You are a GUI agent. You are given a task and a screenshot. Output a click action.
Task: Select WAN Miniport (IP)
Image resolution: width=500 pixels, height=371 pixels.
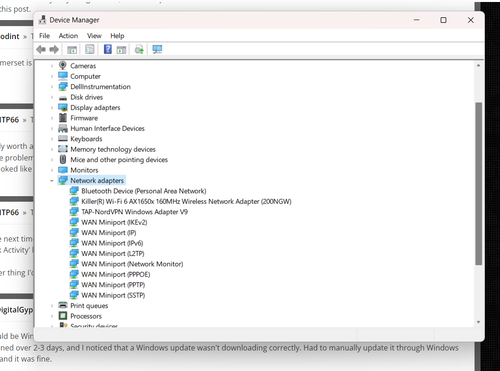(109, 233)
